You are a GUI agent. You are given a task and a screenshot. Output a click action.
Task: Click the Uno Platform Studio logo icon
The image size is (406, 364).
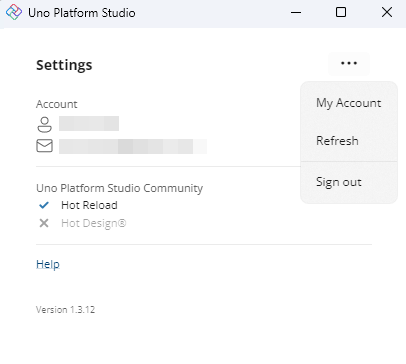pyautogui.click(x=14, y=12)
